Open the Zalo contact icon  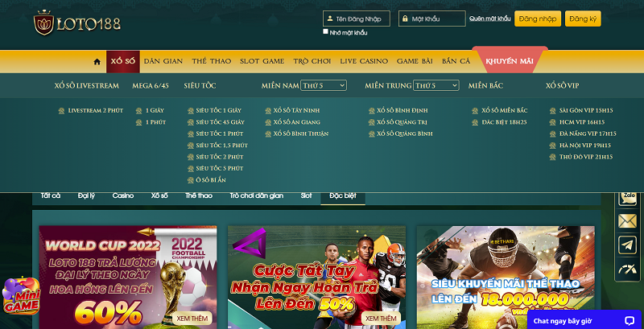tap(627, 197)
